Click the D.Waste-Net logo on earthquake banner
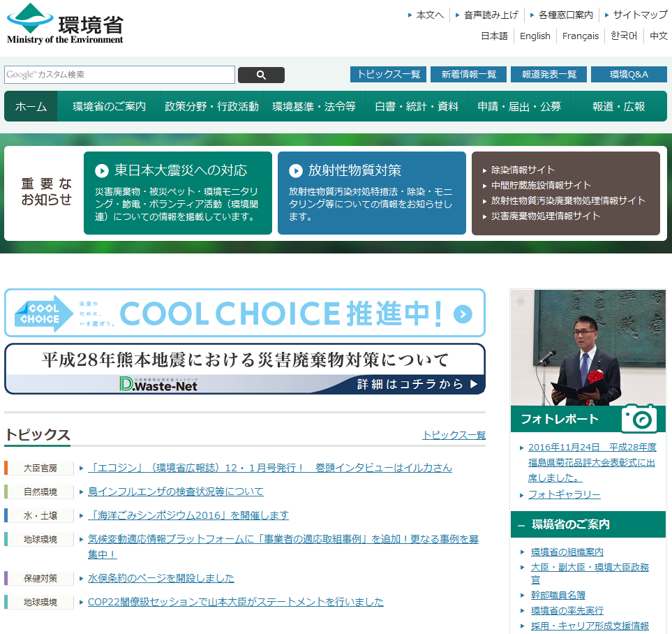 (x=158, y=384)
